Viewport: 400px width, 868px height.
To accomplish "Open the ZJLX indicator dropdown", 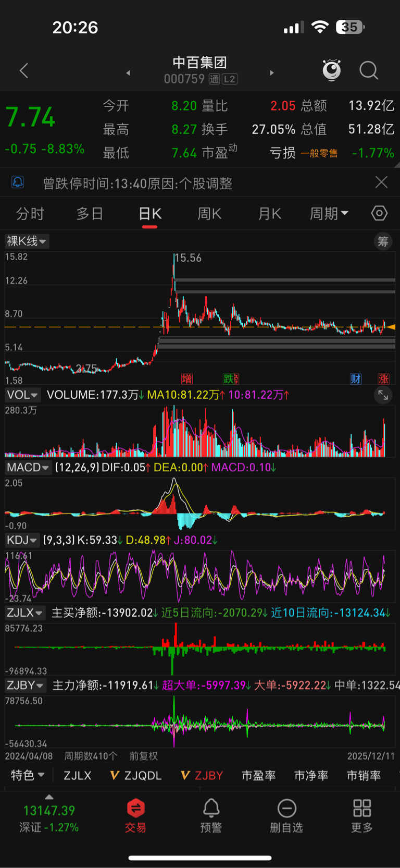I will point(25,613).
